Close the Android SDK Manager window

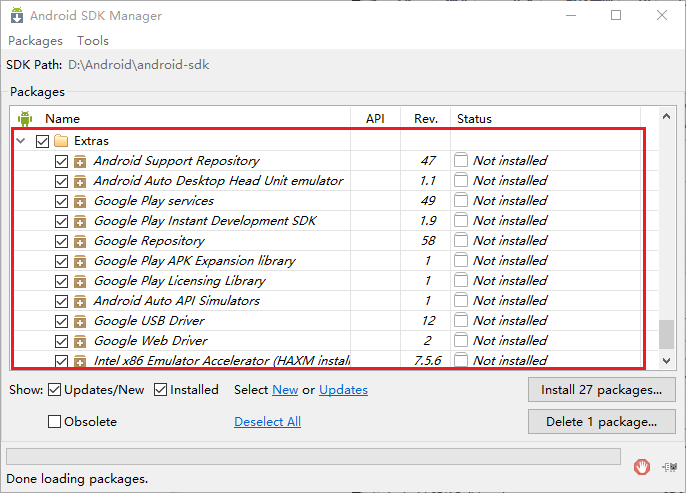pos(662,15)
